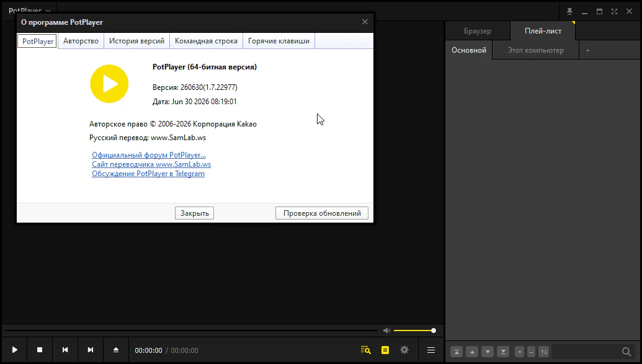Screen dimensions: 642x364
Task: Click the Stop playback button
Action: pos(40,350)
